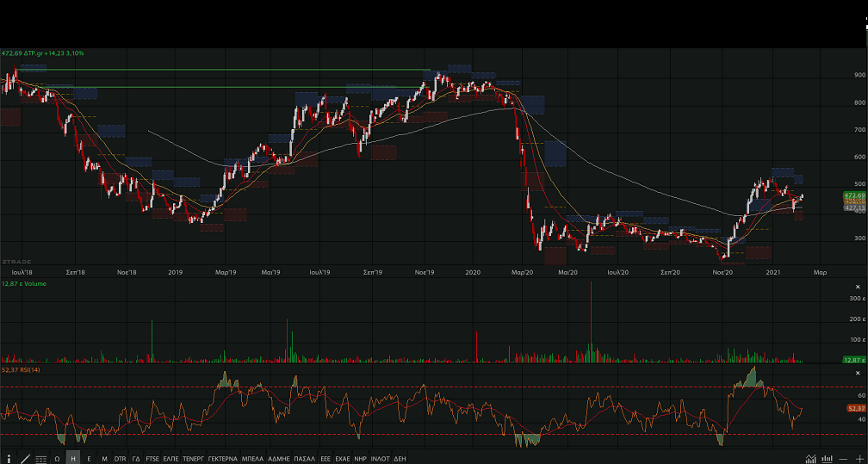Viewport: 868px width, 464px height.
Task: Open the chart indicators icon
Action: (x=810, y=458)
